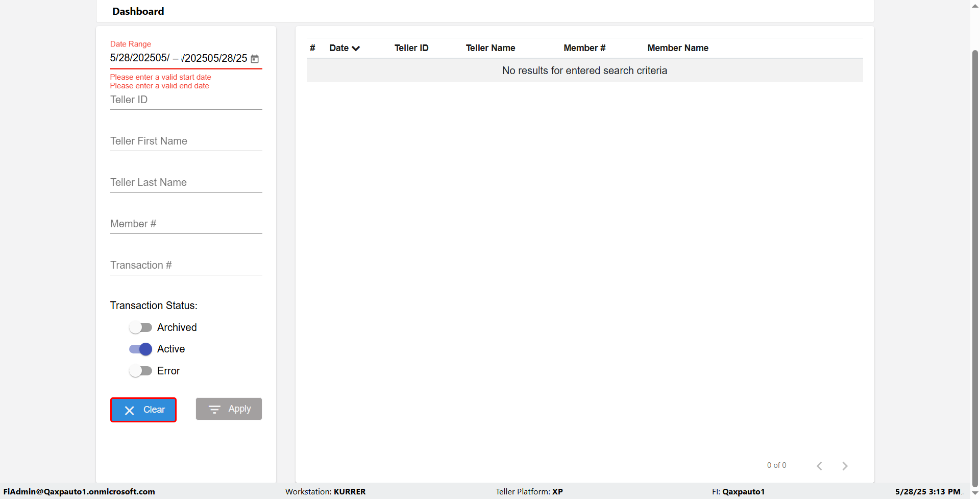Click the 'Please enter a valid end date' error
The height and width of the screenshot is (499, 980).
click(x=160, y=86)
